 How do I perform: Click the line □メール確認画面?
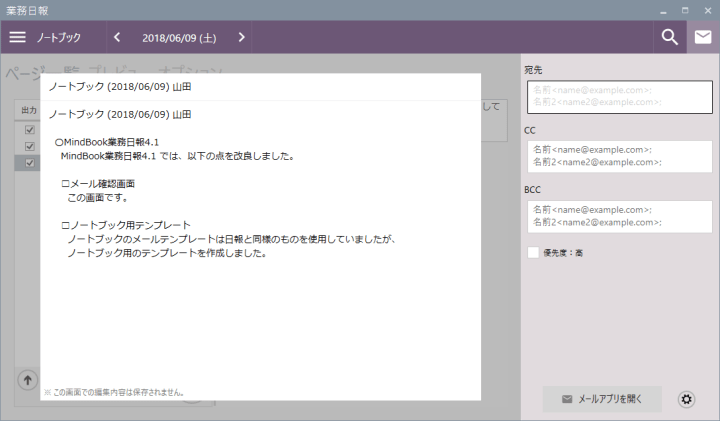(x=98, y=184)
